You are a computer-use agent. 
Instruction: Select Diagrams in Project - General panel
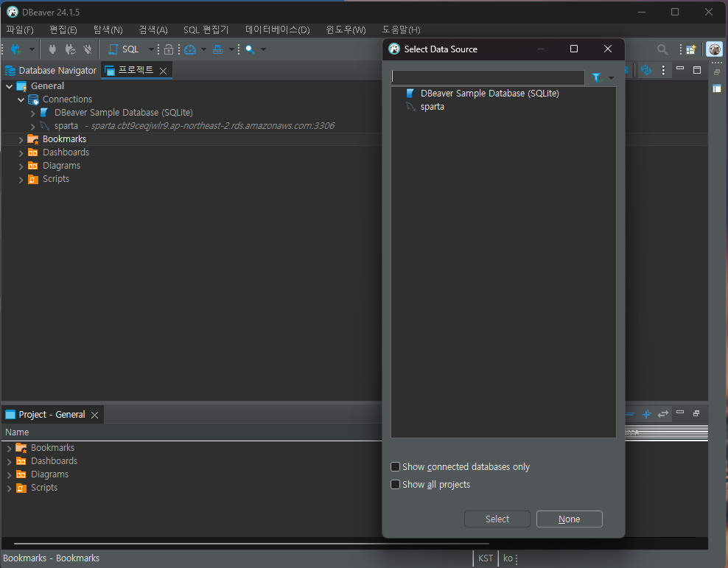click(49, 474)
